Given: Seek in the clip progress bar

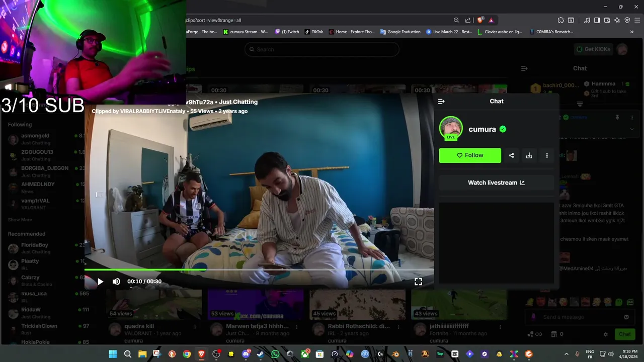Looking at the screenshot, I should pyautogui.click(x=259, y=270).
